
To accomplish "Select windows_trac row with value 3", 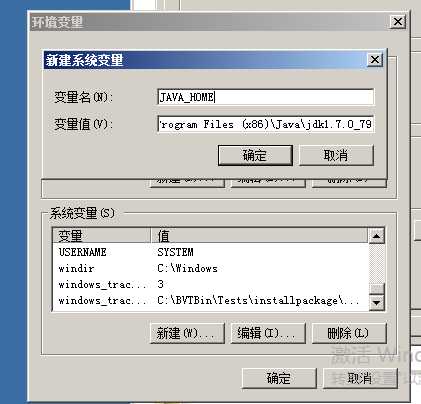I will click(x=211, y=284).
